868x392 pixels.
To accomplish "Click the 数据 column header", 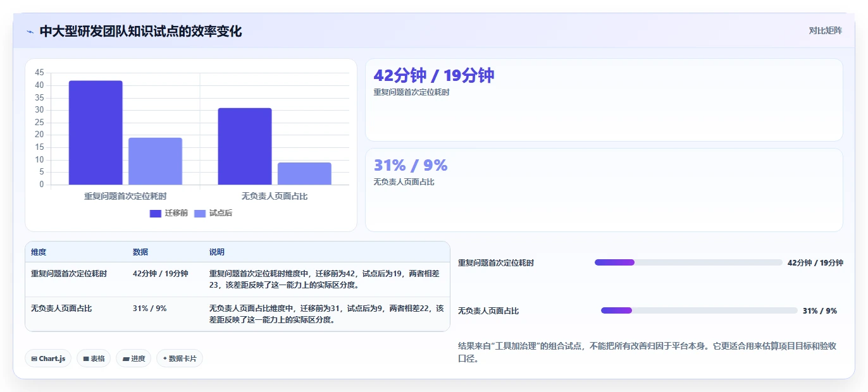I will pos(140,252).
